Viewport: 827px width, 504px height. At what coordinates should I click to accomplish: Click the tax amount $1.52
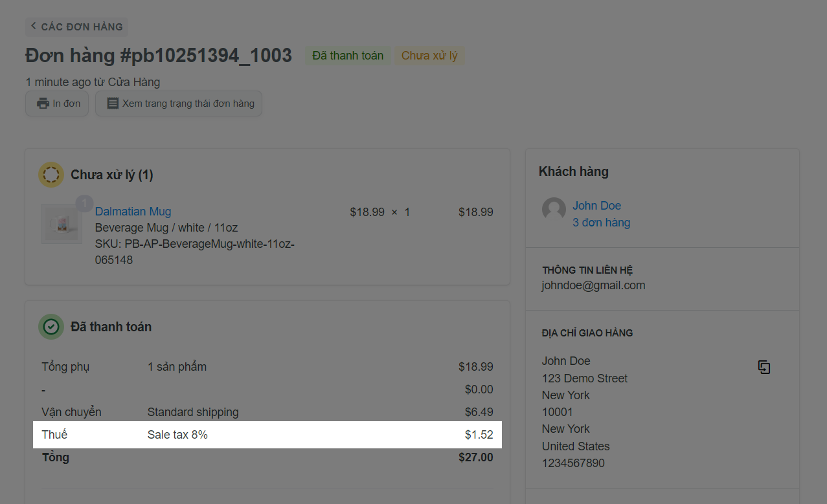pyautogui.click(x=479, y=435)
